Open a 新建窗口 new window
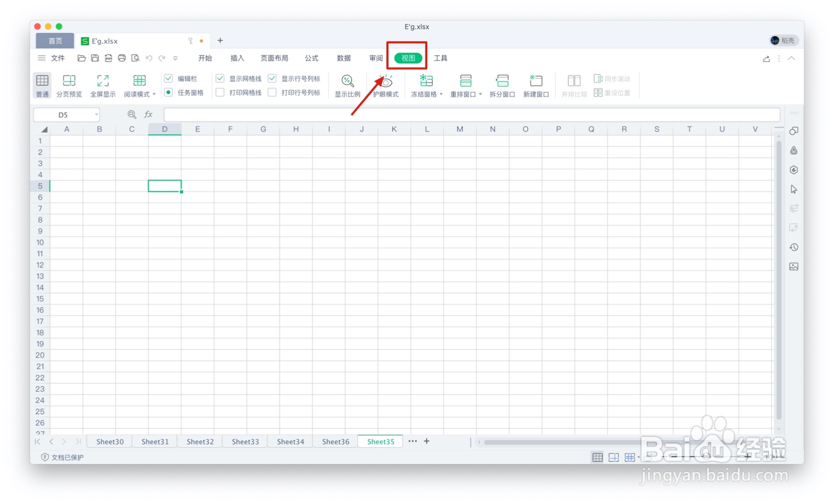Image resolution: width=834 pixels, height=504 pixels. coord(536,85)
